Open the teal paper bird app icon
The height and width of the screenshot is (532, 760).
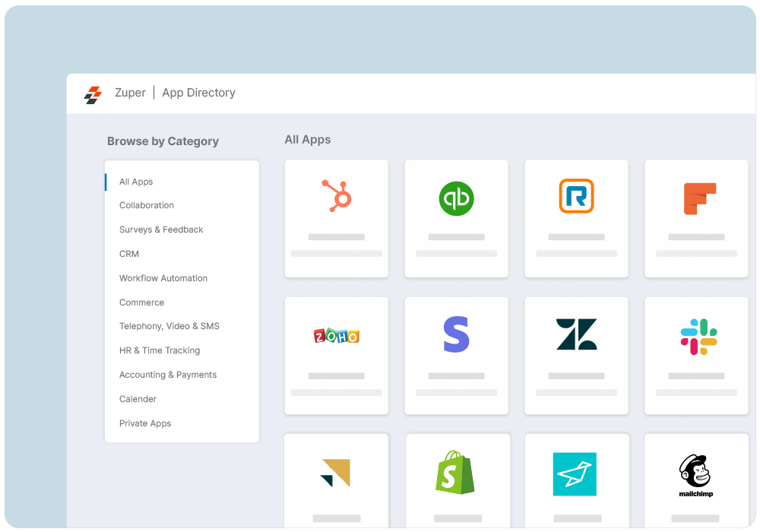click(x=575, y=473)
